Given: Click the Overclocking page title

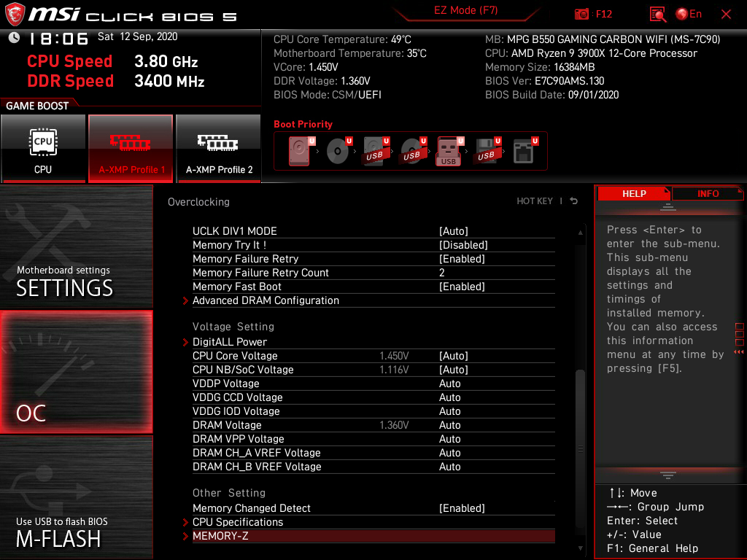Looking at the screenshot, I should (198, 202).
